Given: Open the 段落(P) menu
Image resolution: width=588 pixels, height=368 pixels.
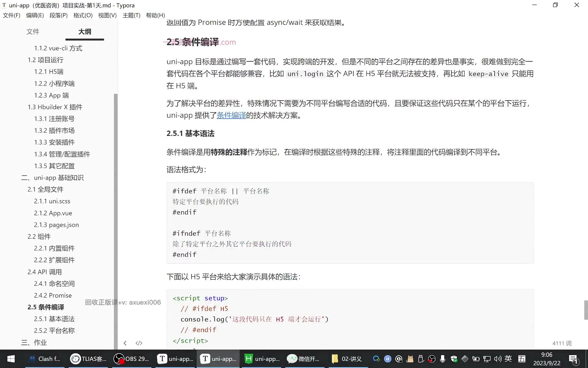Looking at the screenshot, I should (x=58, y=15).
